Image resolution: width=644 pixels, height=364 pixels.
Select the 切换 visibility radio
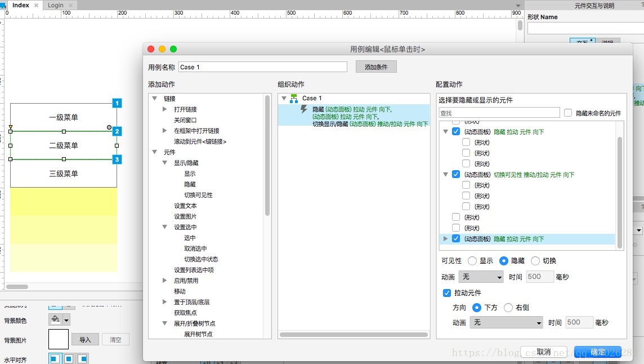(535, 261)
